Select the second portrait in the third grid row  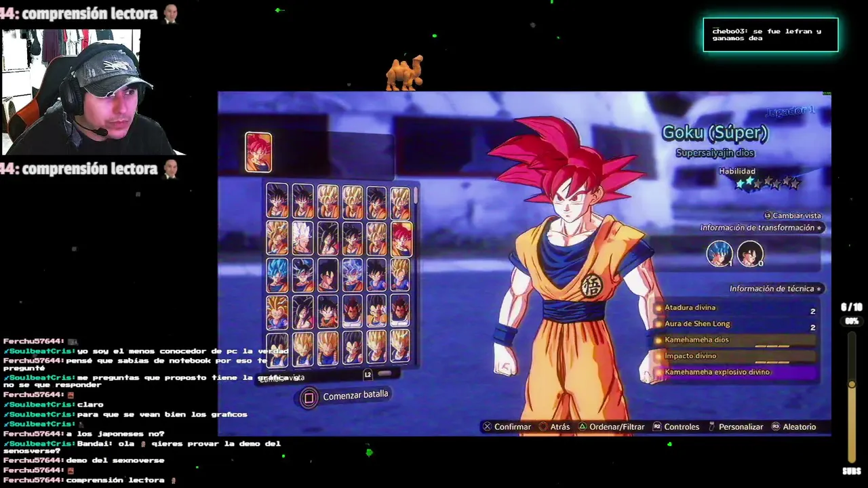tap(302, 275)
